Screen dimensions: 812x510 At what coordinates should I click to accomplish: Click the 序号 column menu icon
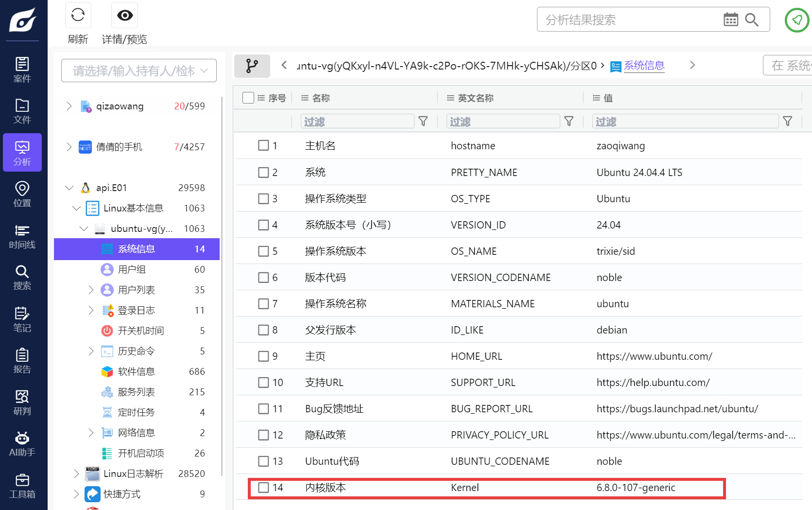[261, 98]
